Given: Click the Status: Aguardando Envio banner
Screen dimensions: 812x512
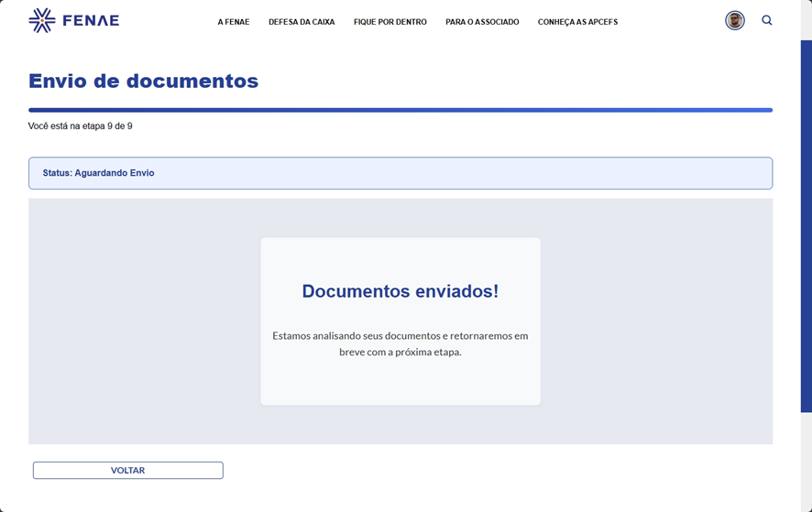Looking at the screenshot, I should coord(400,173).
